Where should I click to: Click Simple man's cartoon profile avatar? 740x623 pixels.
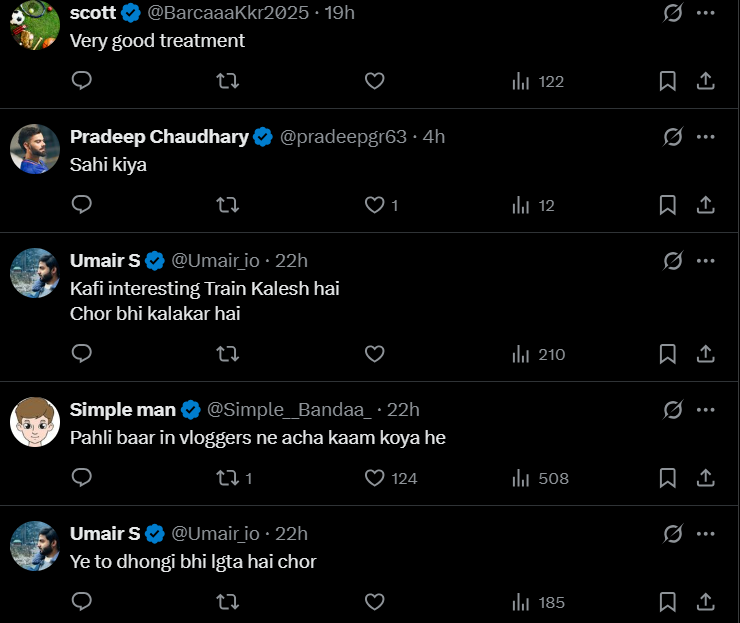coord(35,421)
